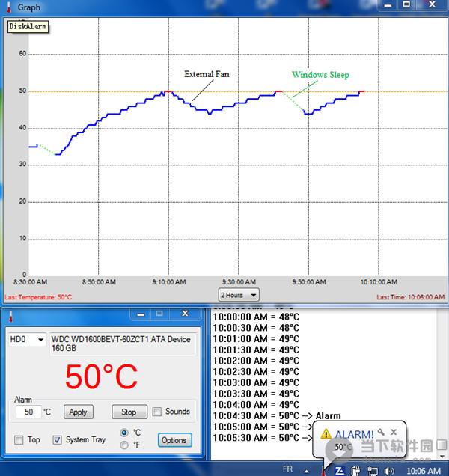The image size is (449, 476).
Task: Click the '9:50:00 AM' axis label
Action: pyautogui.click(x=309, y=282)
